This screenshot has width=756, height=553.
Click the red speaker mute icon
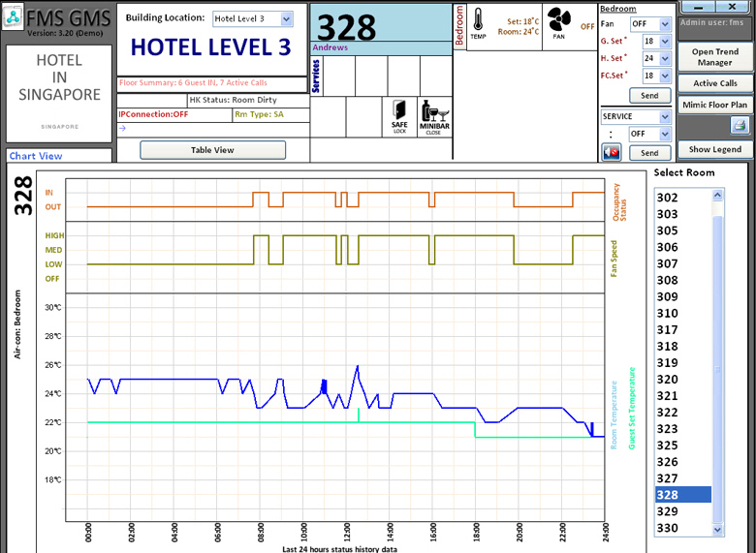[612, 152]
